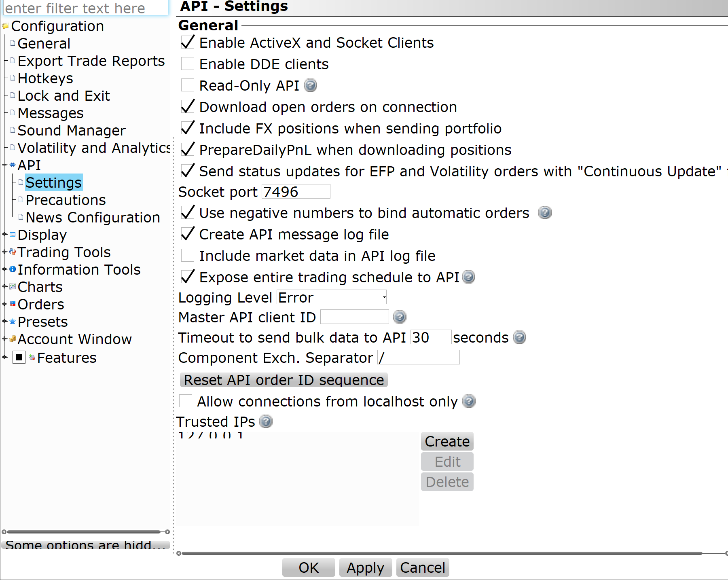Expand the Account Window tree node
Image resolution: width=728 pixels, height=580 pixels.
click(x=4, y=339)
